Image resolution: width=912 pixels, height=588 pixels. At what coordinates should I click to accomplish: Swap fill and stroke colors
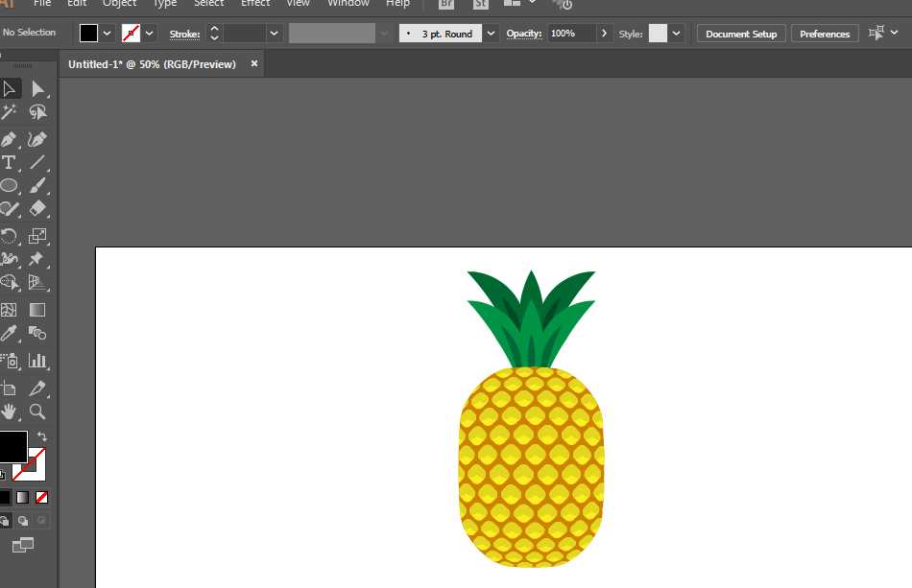tap(42, 436)
